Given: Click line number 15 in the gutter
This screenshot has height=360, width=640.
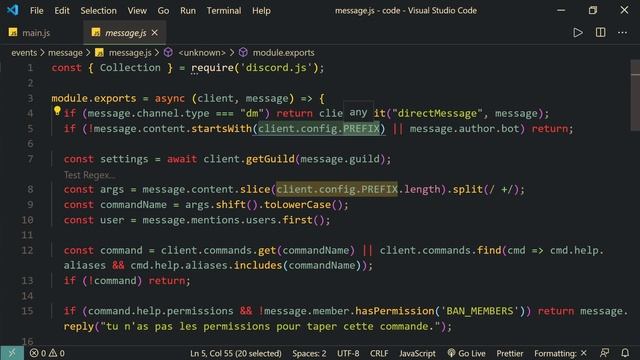Looking at the screenshot, I should (27, 311).
